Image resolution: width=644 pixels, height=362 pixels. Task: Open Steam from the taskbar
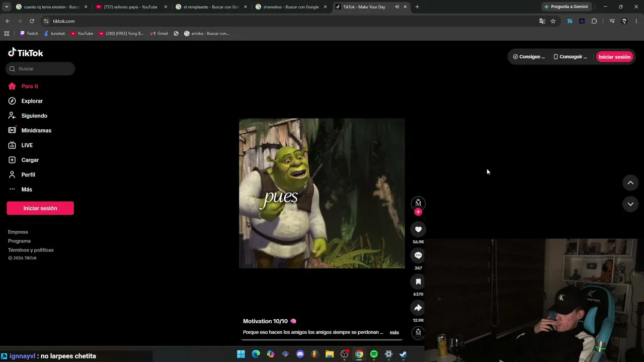click(x=404, y=354)
